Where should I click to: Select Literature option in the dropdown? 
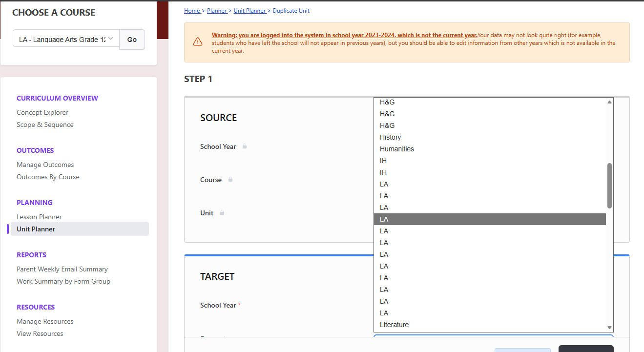coord(395,325)
